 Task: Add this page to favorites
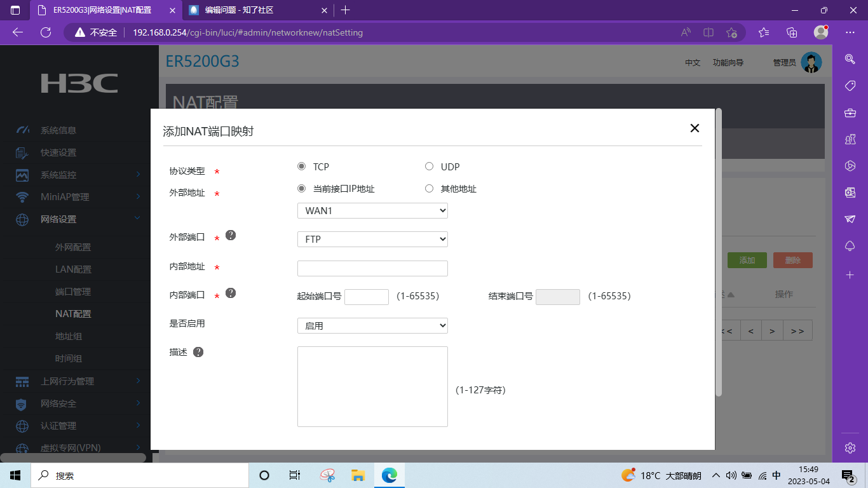(x=731, y=32)
